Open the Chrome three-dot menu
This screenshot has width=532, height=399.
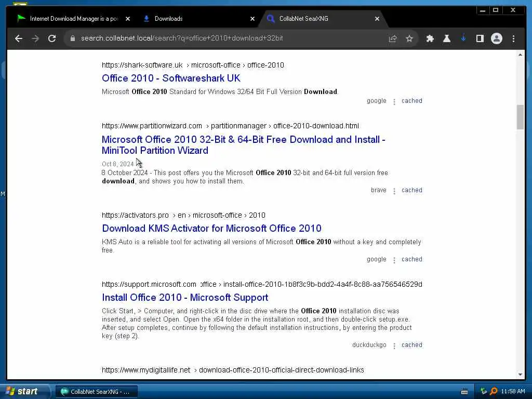point(513,38)
